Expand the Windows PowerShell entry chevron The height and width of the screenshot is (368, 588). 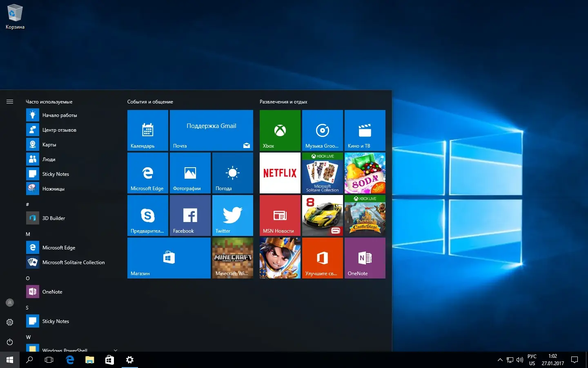pyautogui.click(x=116, y=350)
